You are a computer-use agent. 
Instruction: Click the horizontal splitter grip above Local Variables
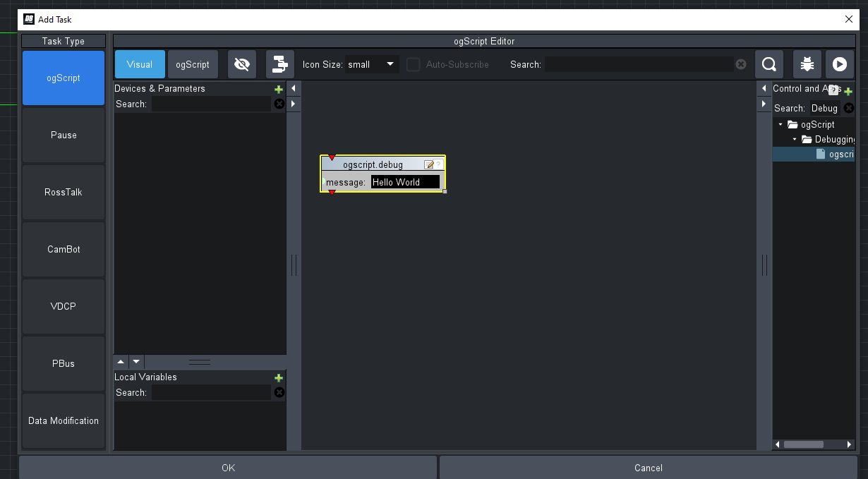pos(200,362)
